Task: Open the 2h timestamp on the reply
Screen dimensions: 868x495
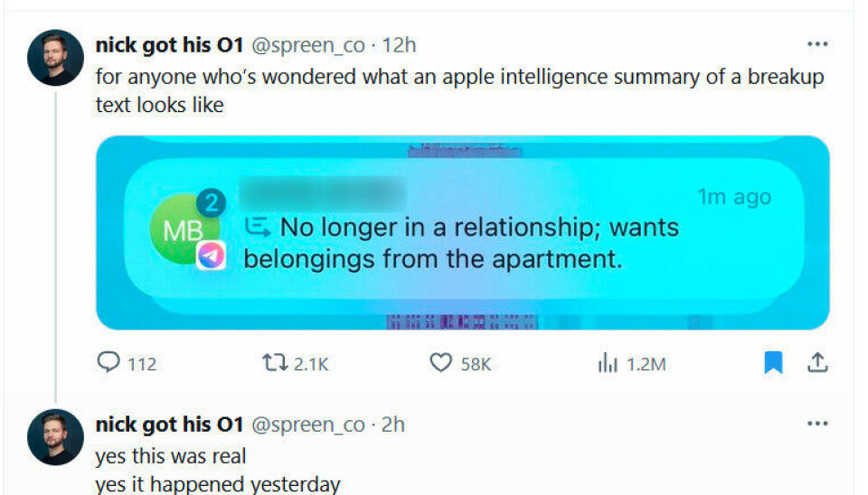Action: (393, 425)
